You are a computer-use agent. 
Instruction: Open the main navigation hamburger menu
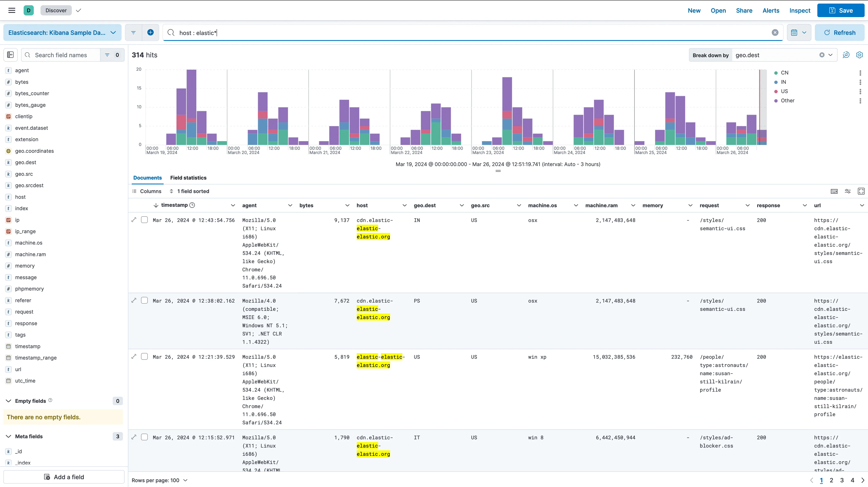pos(12,10)
